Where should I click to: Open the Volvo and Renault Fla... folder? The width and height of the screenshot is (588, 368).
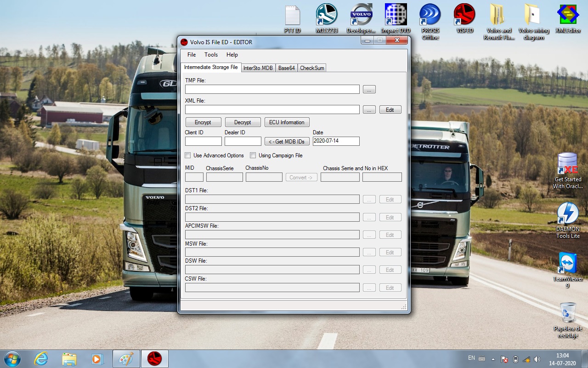(499, 22)
